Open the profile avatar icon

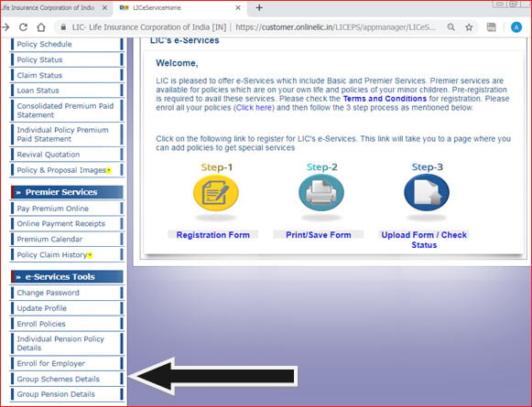pos(516,27)
